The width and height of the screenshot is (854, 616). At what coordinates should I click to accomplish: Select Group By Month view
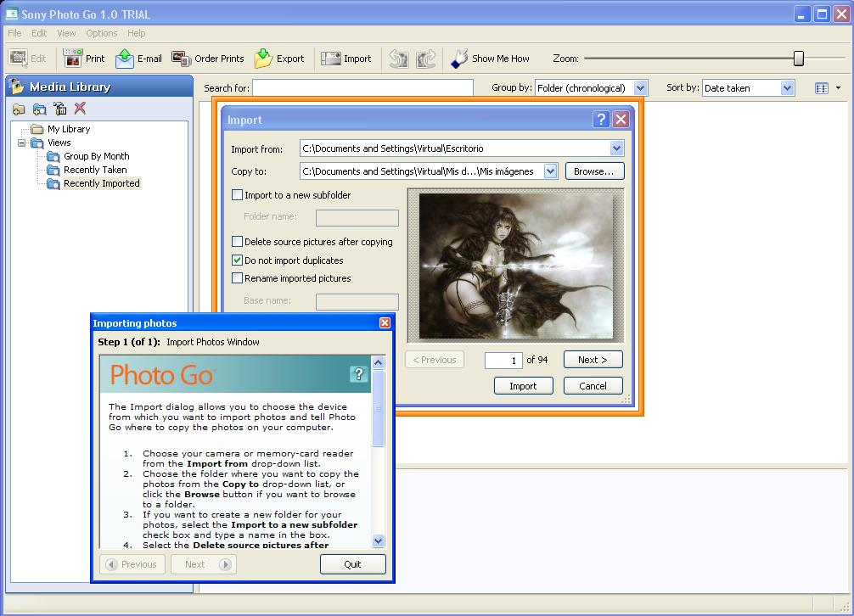coord(97,156)
